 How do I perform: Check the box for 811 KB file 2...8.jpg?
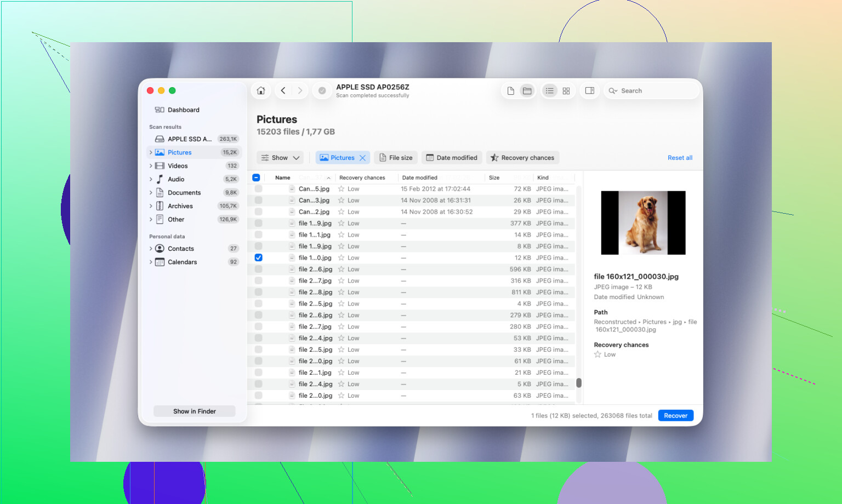258,293
